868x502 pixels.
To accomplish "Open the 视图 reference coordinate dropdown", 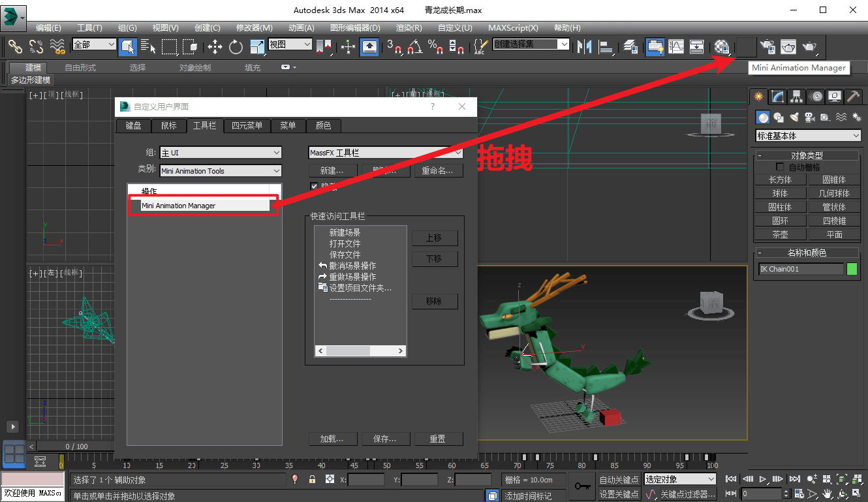I will (290, 44).
